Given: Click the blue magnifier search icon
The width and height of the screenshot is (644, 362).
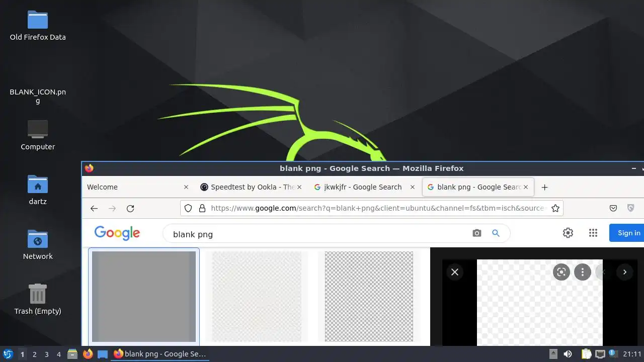Looking at the screenshot, I should click(496, 233).
